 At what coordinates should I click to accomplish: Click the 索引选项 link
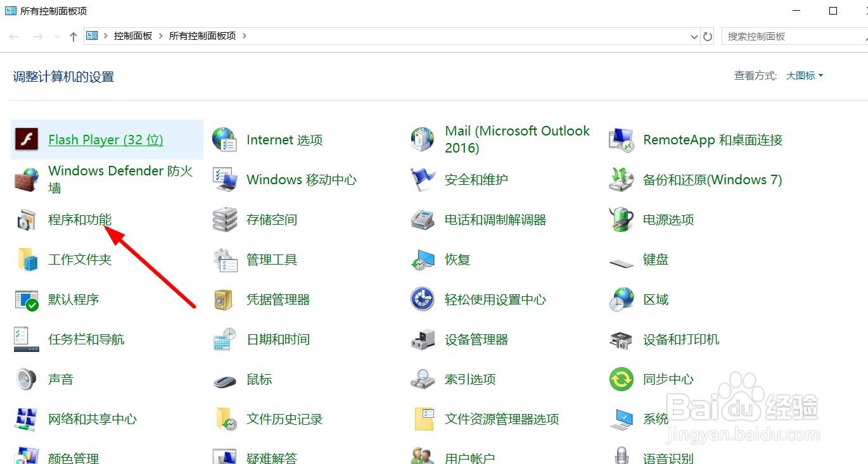[470, 379]
